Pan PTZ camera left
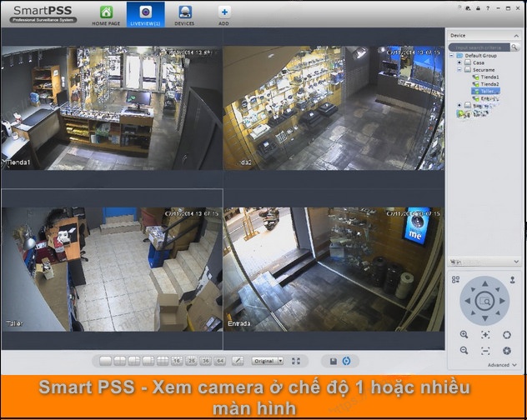This screenshot has height=420, width=527. click(468, 301)
